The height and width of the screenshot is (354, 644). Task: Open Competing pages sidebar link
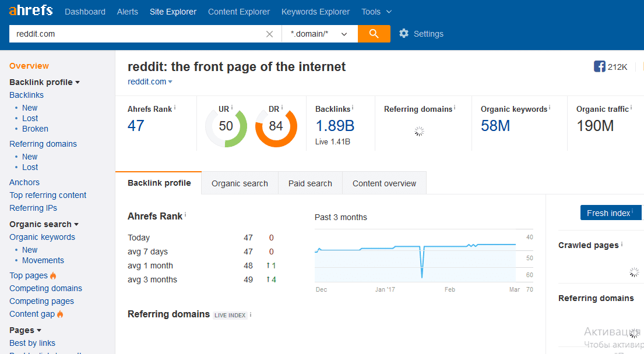tap(42, 301)
